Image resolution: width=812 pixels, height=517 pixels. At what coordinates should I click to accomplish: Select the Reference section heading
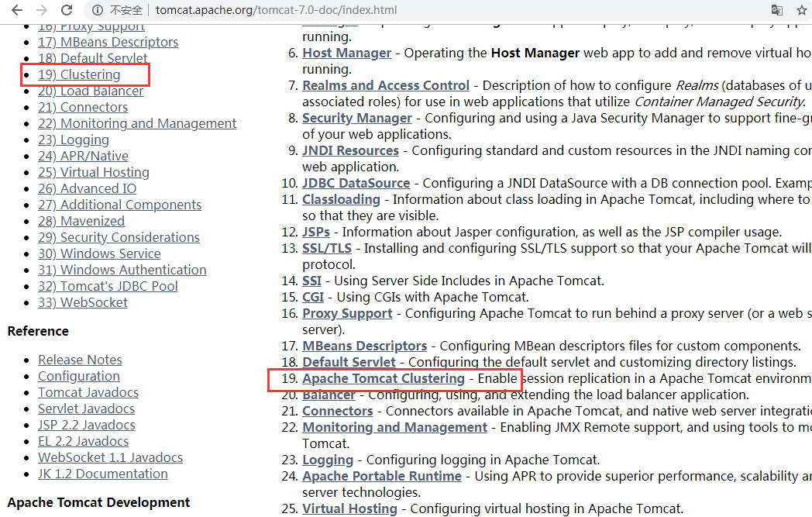pyautogui.click(x=38, y=331)
